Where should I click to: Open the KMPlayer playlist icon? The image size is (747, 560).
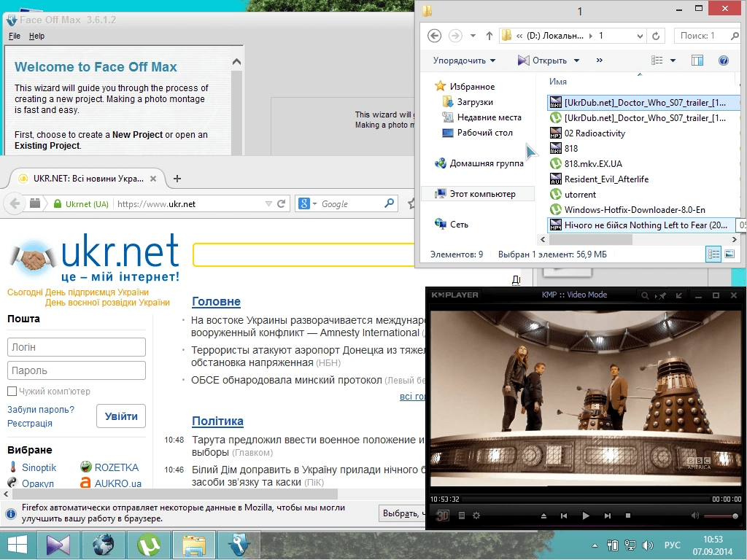pos(461,516)
